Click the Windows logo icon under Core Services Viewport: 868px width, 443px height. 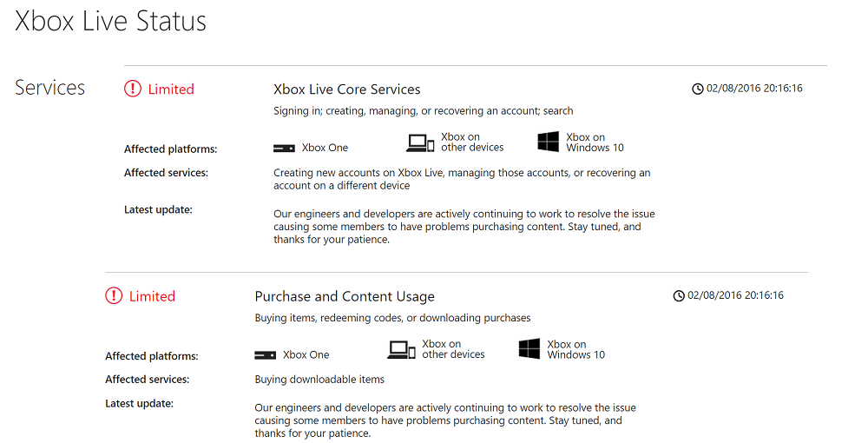coord(548,142)
